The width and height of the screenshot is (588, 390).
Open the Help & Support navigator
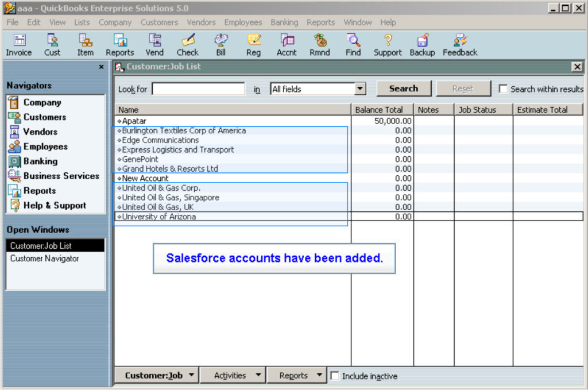[47, 205]
